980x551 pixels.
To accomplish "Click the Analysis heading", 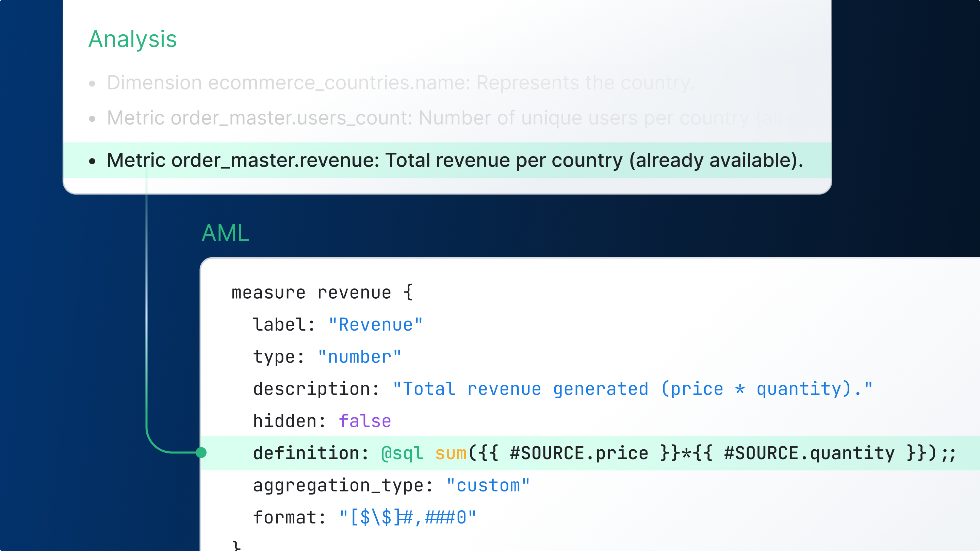I will click(132, 39).
